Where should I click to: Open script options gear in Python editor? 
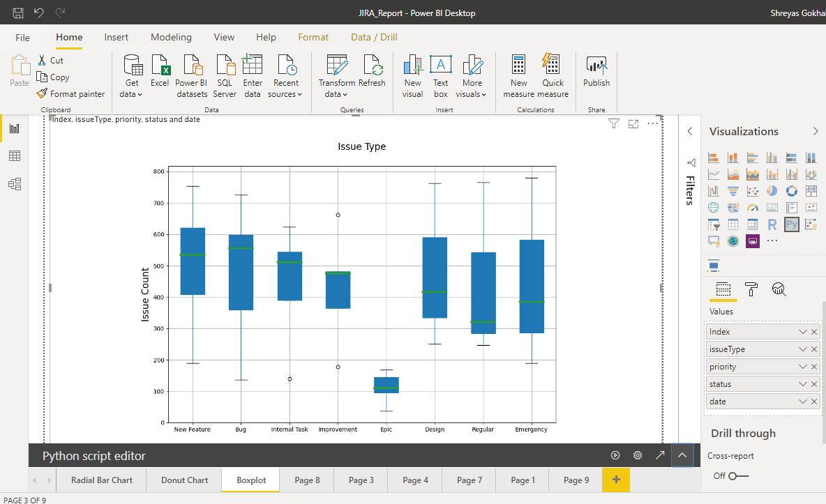click(637, 455)
